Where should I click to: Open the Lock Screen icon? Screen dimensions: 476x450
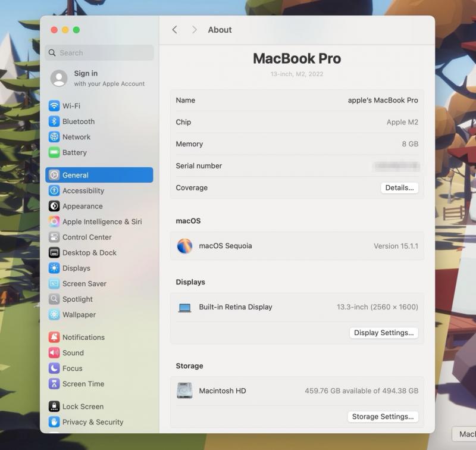(54, 407)
